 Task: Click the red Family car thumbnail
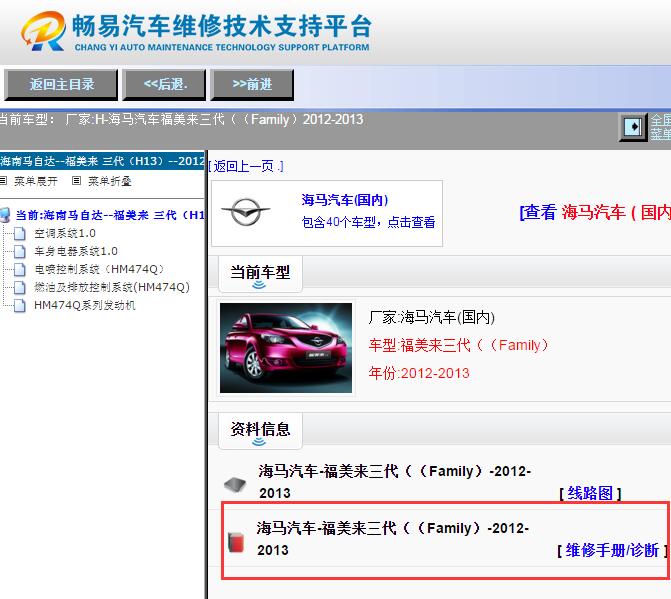pos(286,348)
